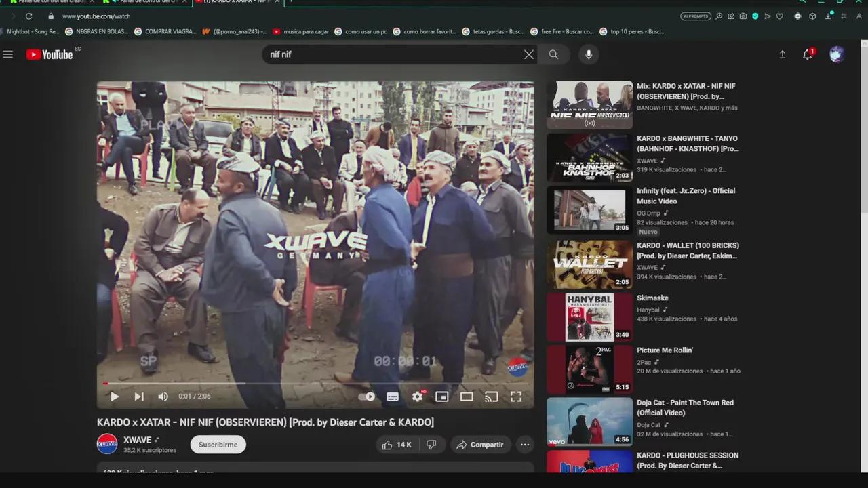The height and width of the screenshot is (488, 868).
Task: Open the Mix KARDO x XATAR thumbnail
Action: pyautogui.click(x=589, y=105)
